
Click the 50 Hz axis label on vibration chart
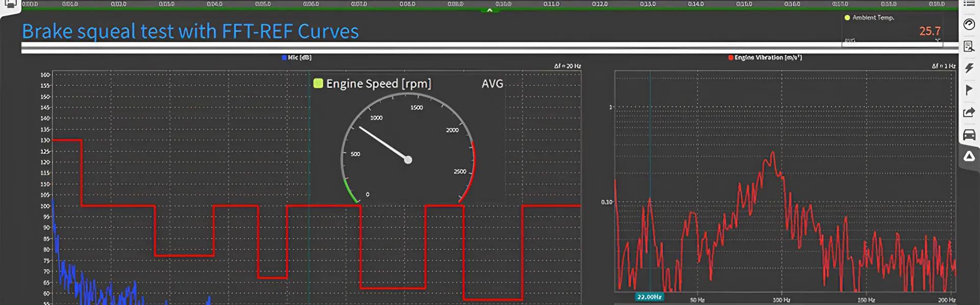click(x=697, y=300)
